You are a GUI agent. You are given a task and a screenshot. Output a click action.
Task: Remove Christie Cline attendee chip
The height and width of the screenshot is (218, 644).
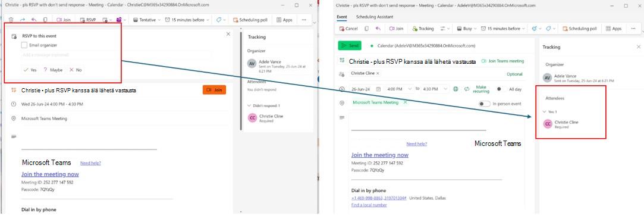point(378,73)
